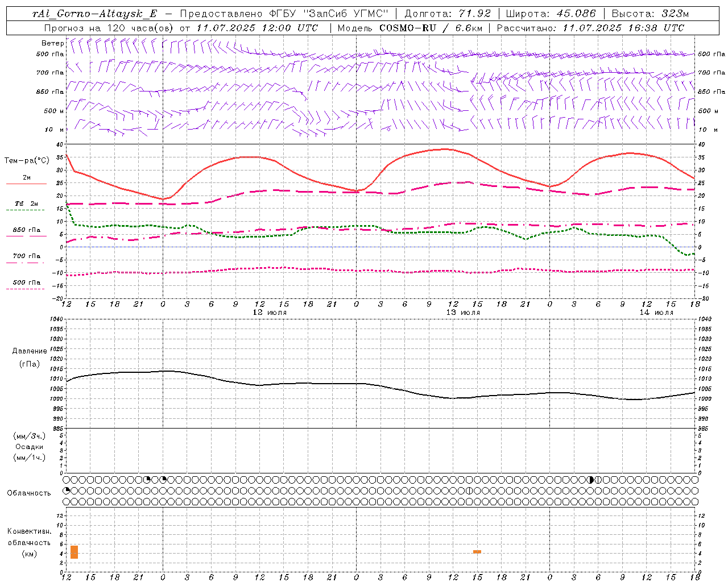Click the Давление pressure panel label
Image resolution: width=728 pixels, height=582 pixels.
(x=30, y=351)
